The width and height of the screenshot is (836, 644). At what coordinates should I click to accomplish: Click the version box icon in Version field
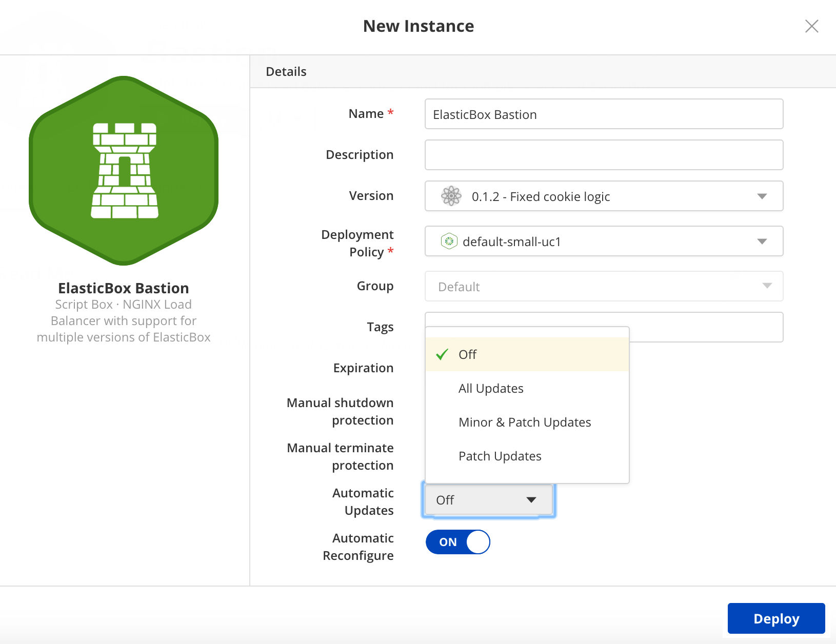coord(451,196)
